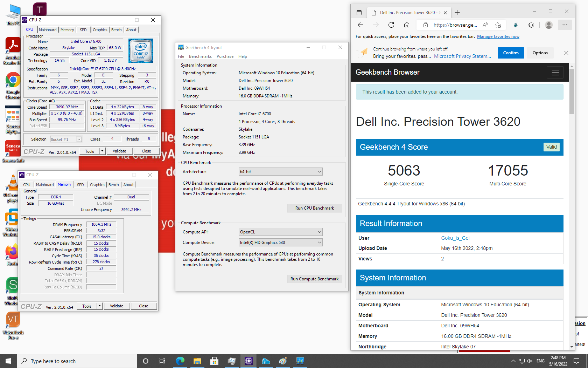The width and height of the screenshot is (588, 368).
Task: Open File Explorer from the taskbar
Action: coord(197,361)
